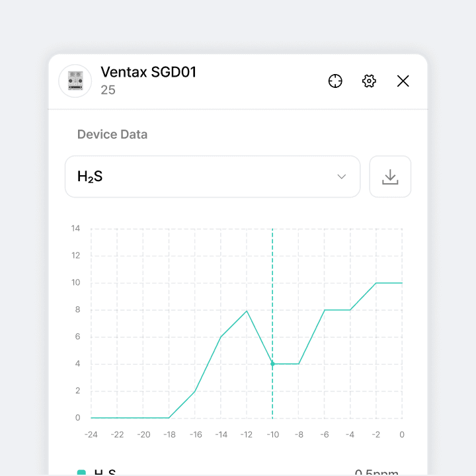Select the highlighted chart point at -10
Screen dimensions: 476x476
click(x=272, y=364)
